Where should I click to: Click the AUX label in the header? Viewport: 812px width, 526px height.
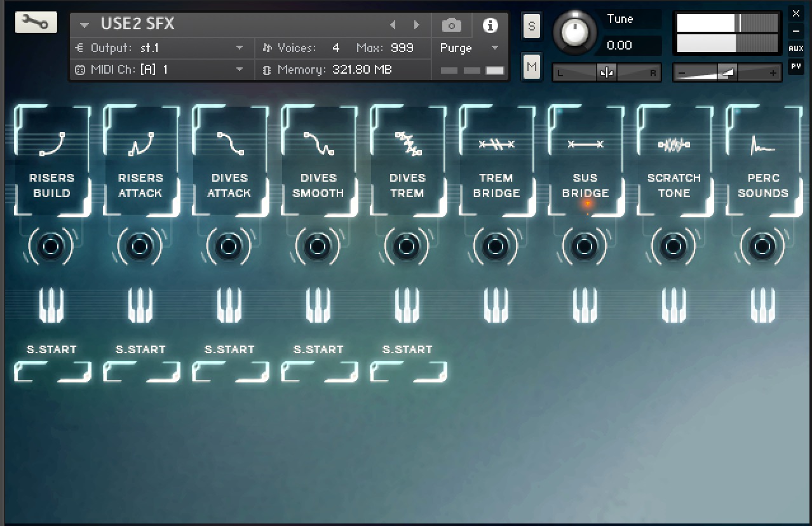coord(795,48)
